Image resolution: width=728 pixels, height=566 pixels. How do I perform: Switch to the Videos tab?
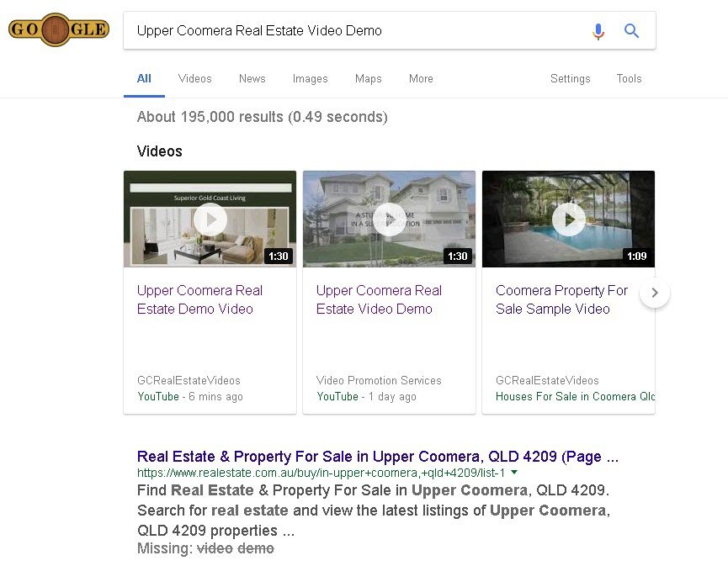coord(194,78)
